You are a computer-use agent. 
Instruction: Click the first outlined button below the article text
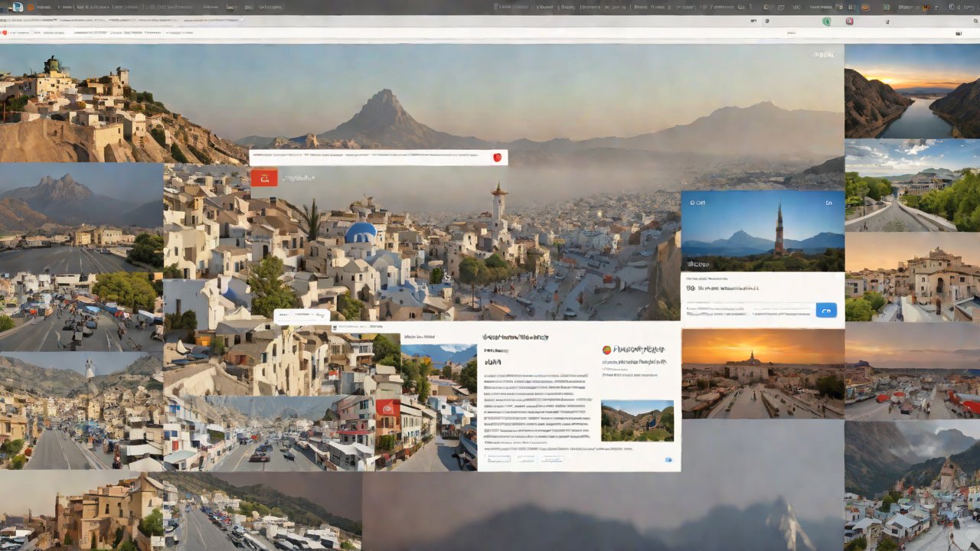coord(498,459)
